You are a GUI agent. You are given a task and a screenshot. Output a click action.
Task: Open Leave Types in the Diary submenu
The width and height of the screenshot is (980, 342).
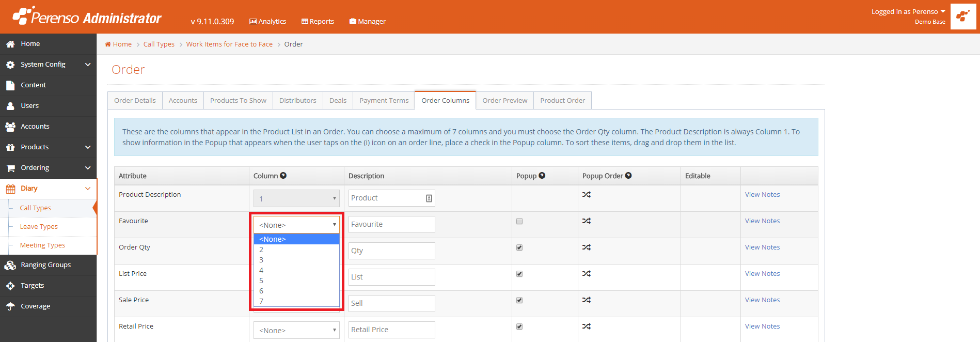(39, 226)
